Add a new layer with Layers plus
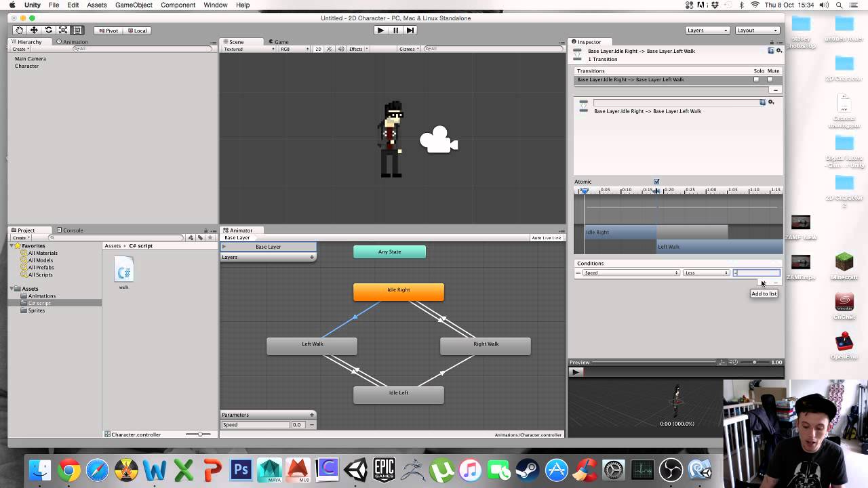This screenshot has height=488, width=868. pos(312,257)
